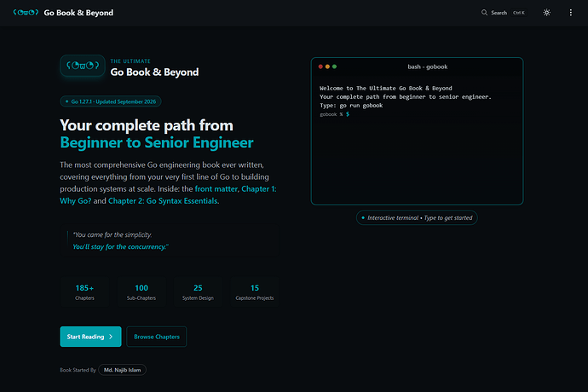This screenshot has height=392, width=588.
Task: Click the arrow chevron in Start Reading
Action: [x=111, y=337]
